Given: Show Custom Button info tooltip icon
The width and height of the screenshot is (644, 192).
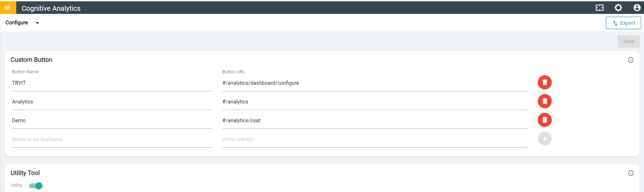Looking at the screenshot, I should click(630, 60).
